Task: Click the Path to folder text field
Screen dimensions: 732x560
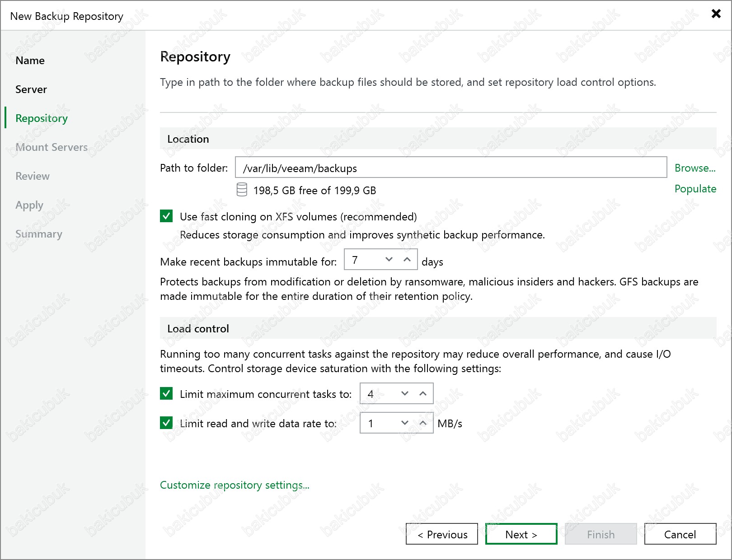Action: pyautogui.click(x=450, y=168)
